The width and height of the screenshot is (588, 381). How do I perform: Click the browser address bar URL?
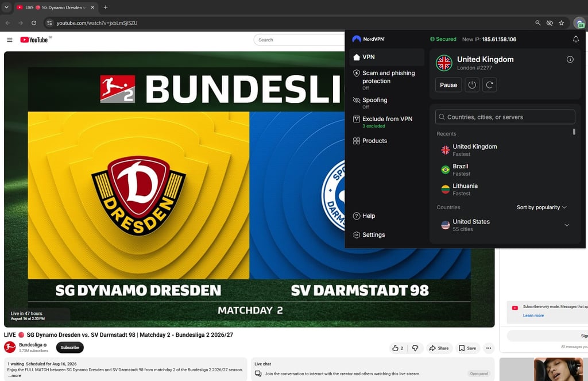coord(96,23)
